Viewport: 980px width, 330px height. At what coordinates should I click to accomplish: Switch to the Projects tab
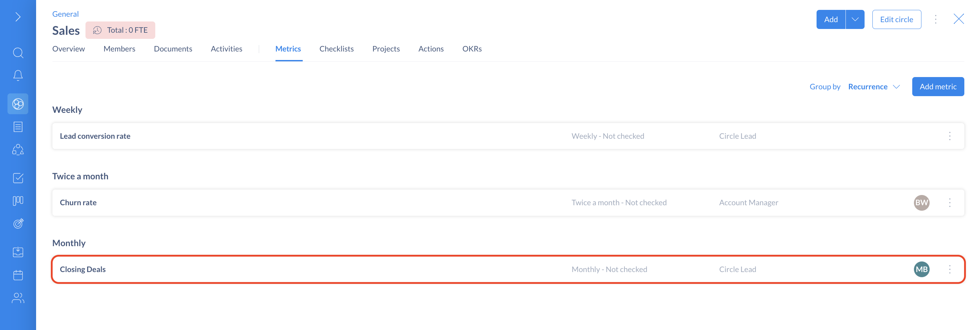(x=386, y=49)
